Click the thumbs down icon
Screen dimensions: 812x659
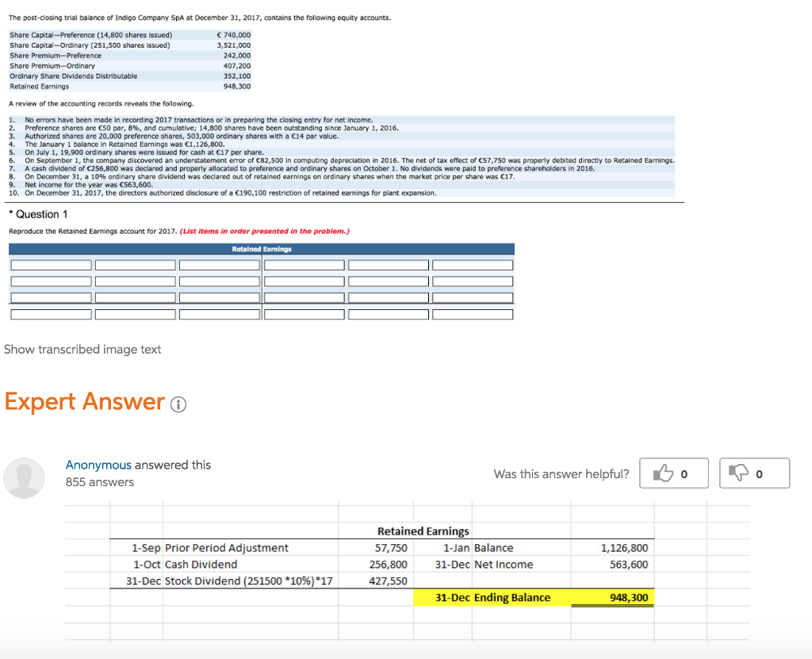[744, 473]
